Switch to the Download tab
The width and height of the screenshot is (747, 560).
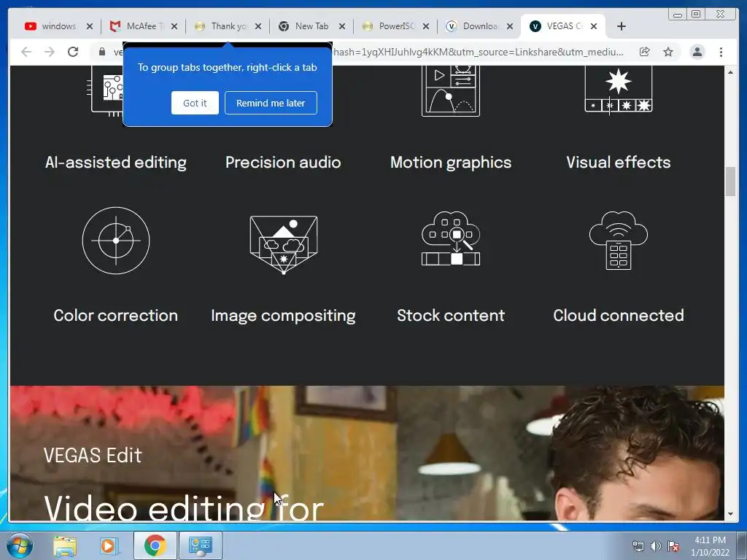tap(479, 26)
